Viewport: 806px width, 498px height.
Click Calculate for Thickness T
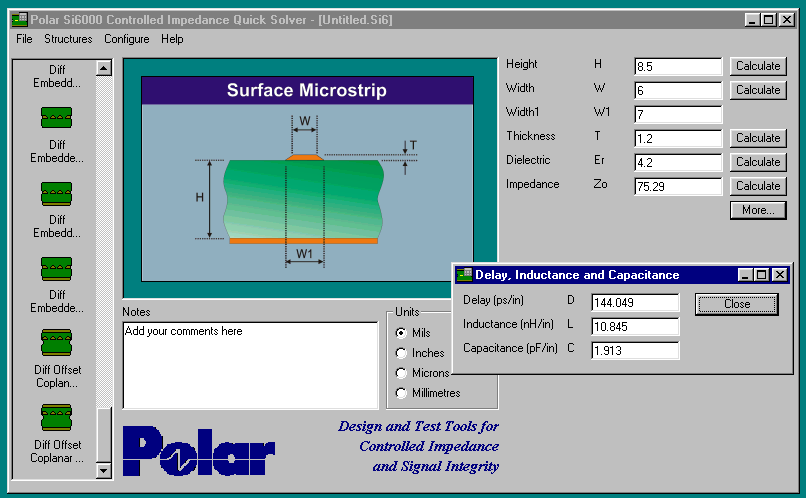coord(758,138)
